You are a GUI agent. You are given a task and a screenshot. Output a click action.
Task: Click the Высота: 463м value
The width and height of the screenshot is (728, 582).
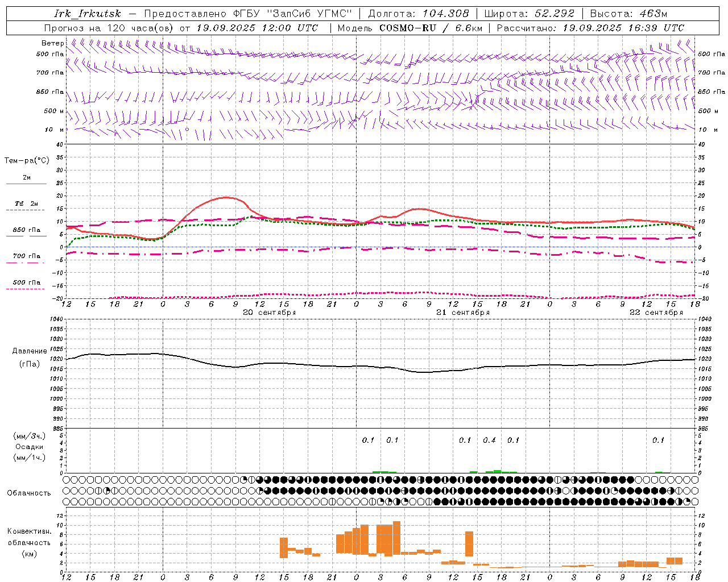click(x=628, y=14)
